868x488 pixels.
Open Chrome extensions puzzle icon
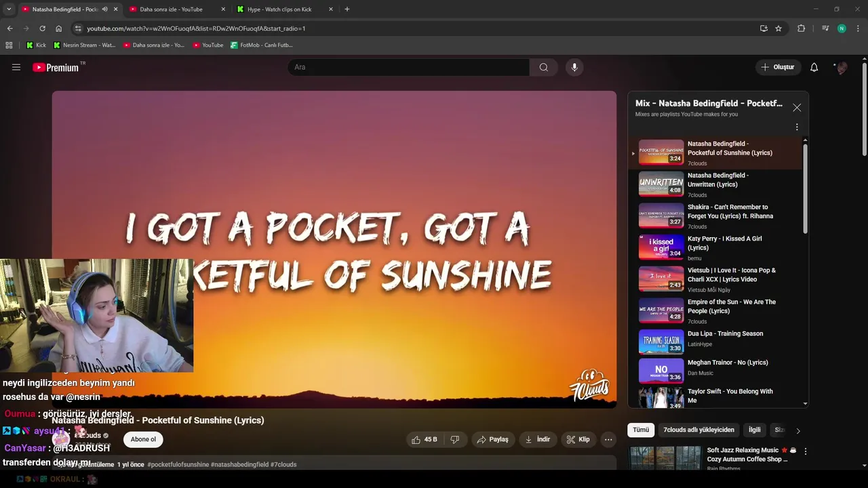click(801, 28)
